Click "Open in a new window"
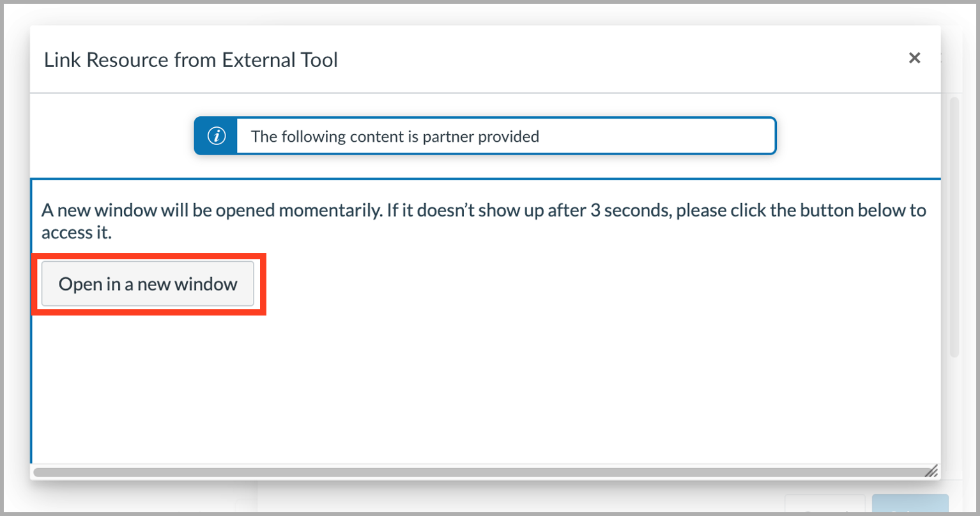Screen dimensions: 980x516 (147, 284)
